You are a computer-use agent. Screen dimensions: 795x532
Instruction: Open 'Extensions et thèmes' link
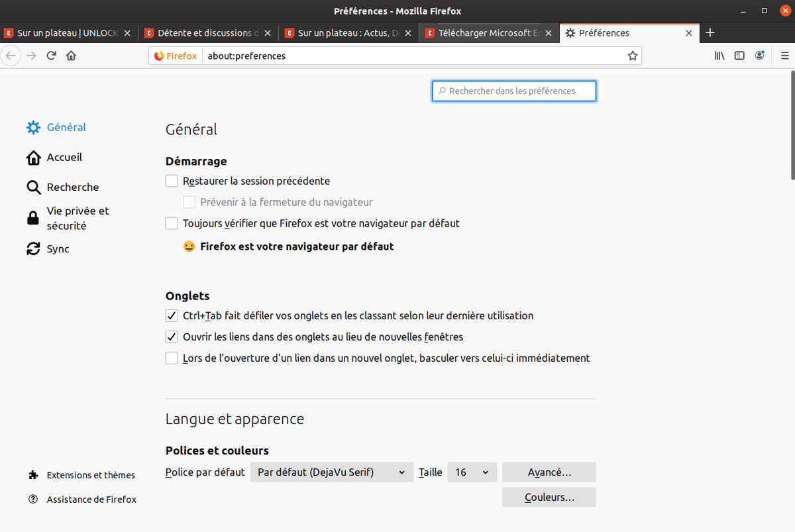[91, 475]
